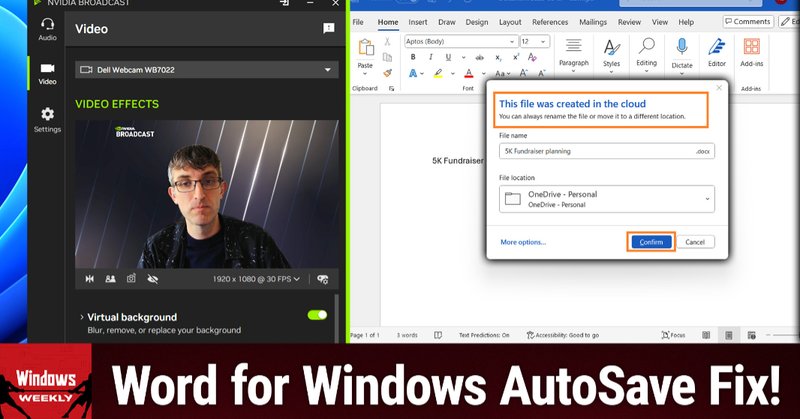This screenshot has height=419, width=800.
Task: Switch to the Layout ribbon tab
Action: [510, 22]
